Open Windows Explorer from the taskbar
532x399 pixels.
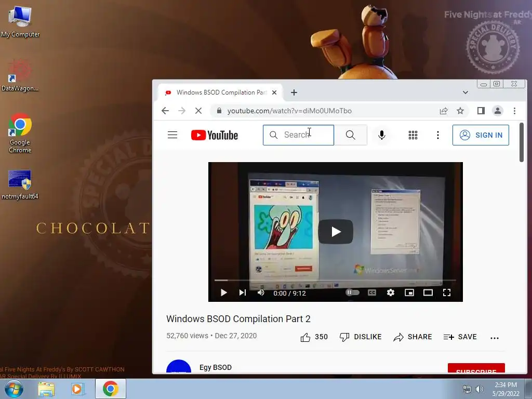[x=46, y=389]
